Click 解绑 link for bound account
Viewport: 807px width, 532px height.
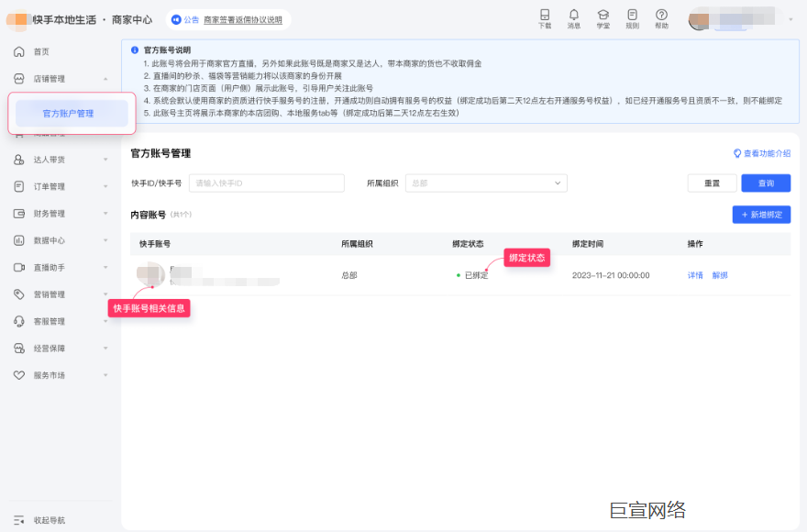point(720,275)
